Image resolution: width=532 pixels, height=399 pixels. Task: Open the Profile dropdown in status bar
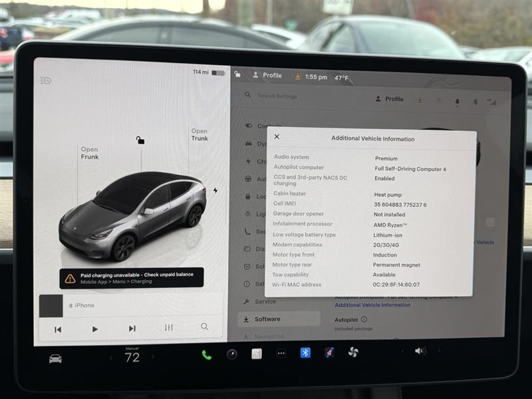coord(267,76)
